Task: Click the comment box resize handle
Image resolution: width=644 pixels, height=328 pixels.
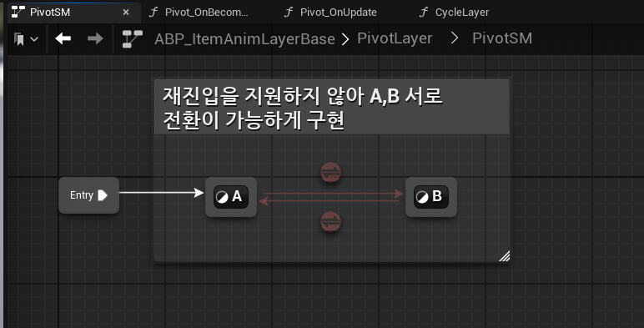Action: [x=505, y=256]
